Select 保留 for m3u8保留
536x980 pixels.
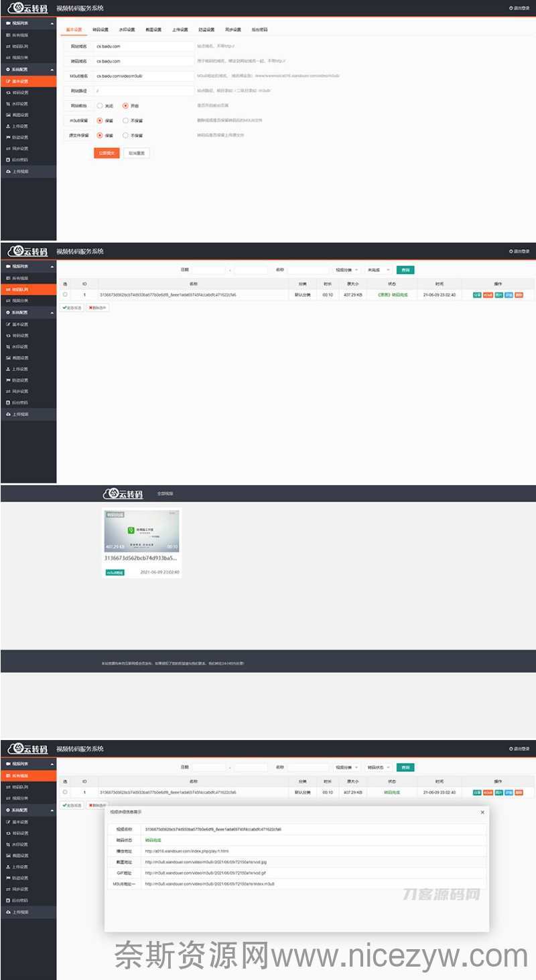click(x=100, y=121)
